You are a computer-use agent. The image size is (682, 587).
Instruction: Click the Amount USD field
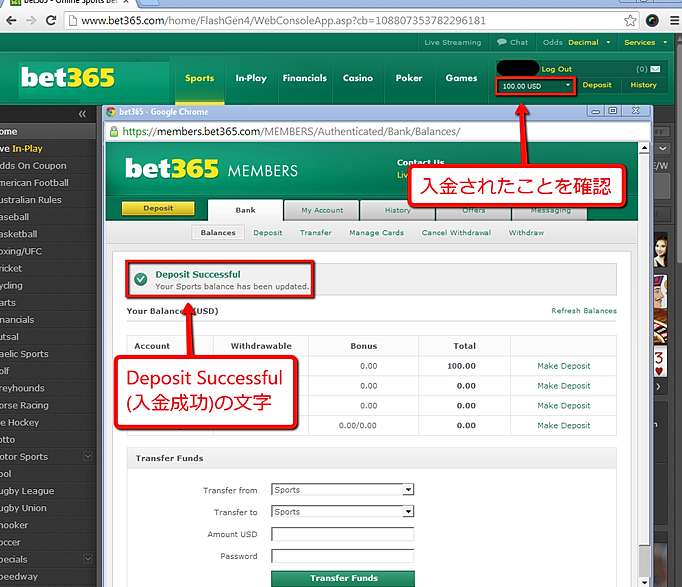coord(342,534)
